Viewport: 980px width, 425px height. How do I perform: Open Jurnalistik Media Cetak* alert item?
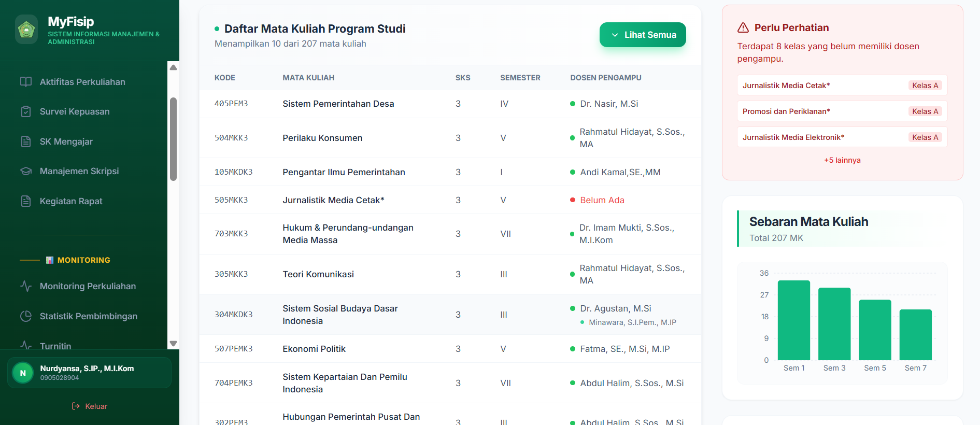coord(842,86)
